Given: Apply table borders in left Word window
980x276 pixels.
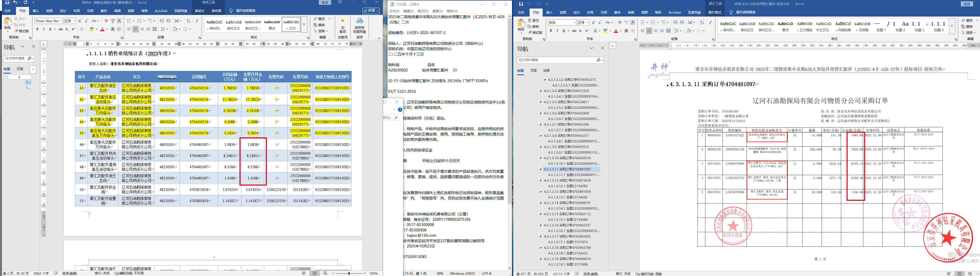Looking at the screenshot, I should click(x=185, y=29).
